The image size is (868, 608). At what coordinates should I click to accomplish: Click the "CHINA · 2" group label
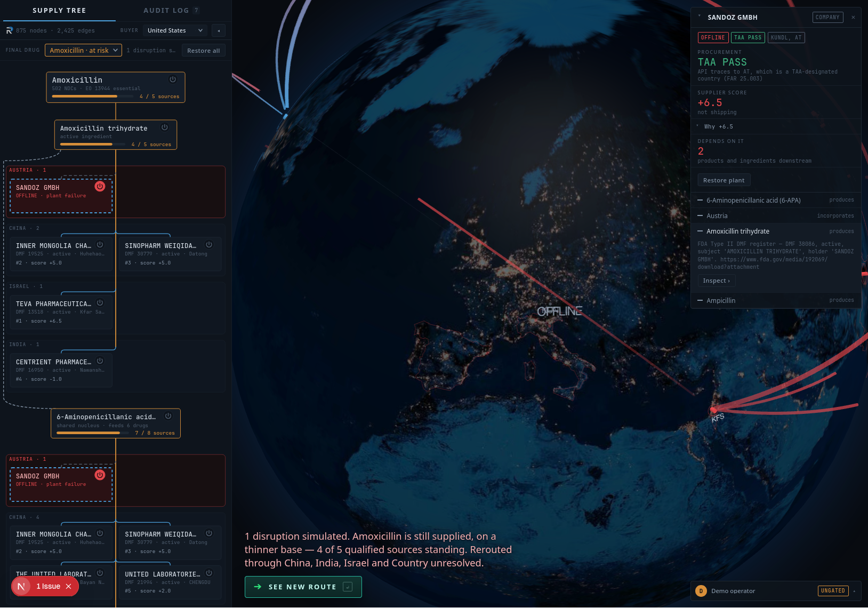[24, 228]
